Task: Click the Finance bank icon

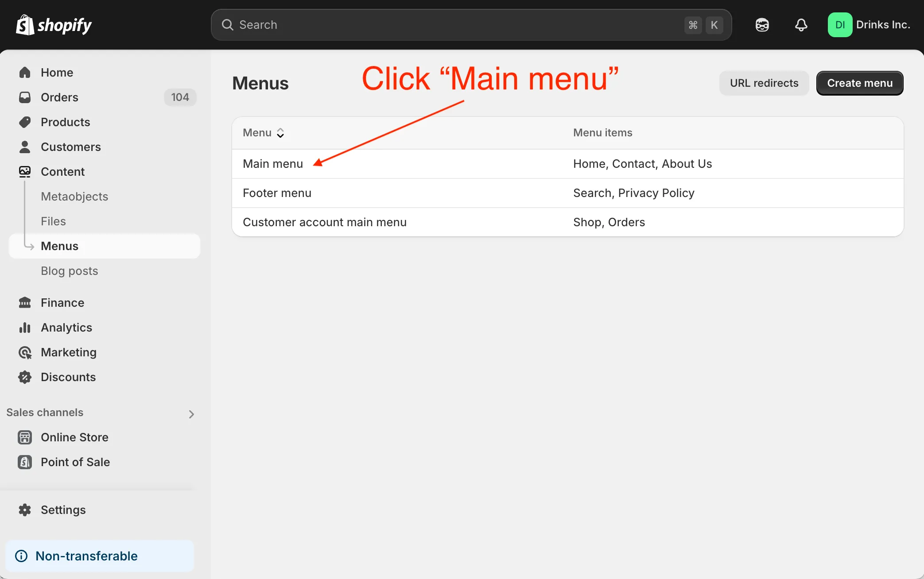Action: point(25,302)
